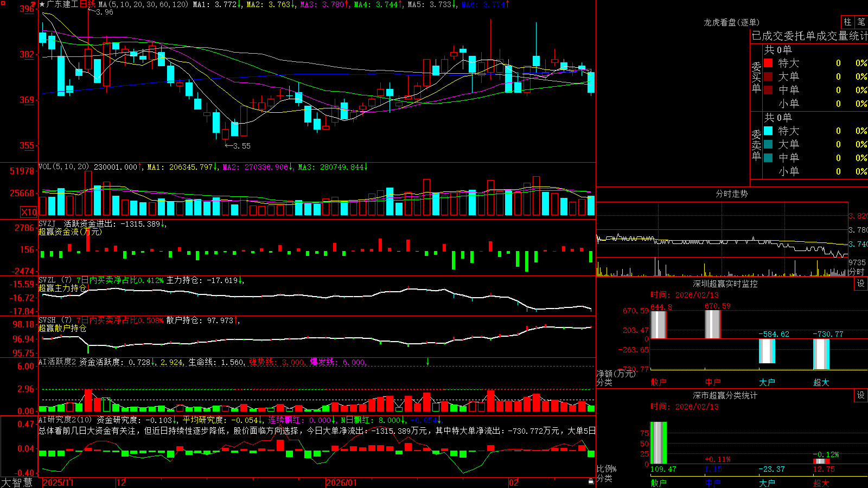
Task: Click the 2025/11 timeline marker
Action: (58, 483)
